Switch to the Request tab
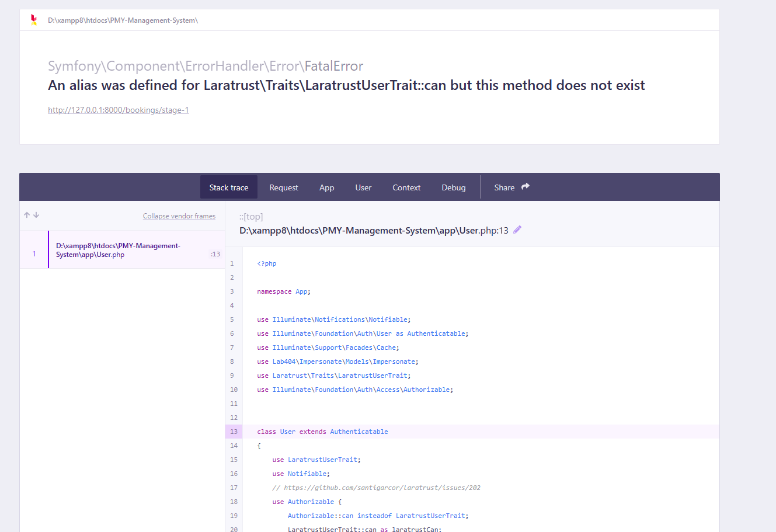Image resolution: width=776 pixels, height=532 pixels. (284, 187)
